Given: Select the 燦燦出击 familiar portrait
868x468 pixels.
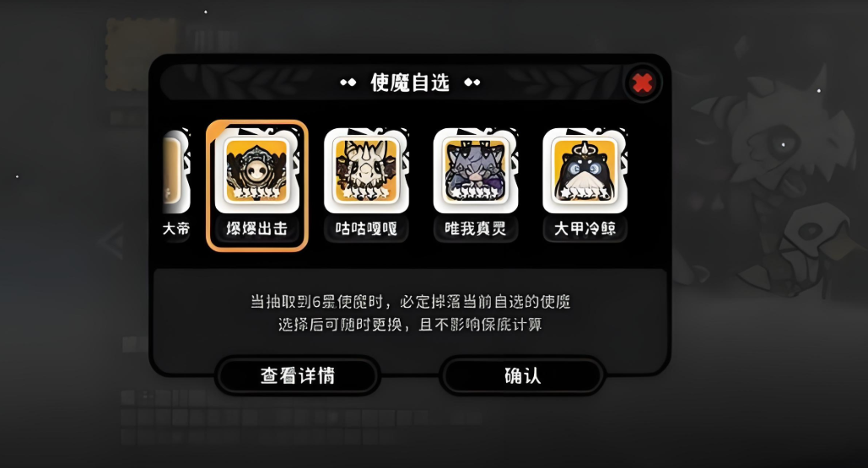Looking at the screenshot, I should 256,170.
